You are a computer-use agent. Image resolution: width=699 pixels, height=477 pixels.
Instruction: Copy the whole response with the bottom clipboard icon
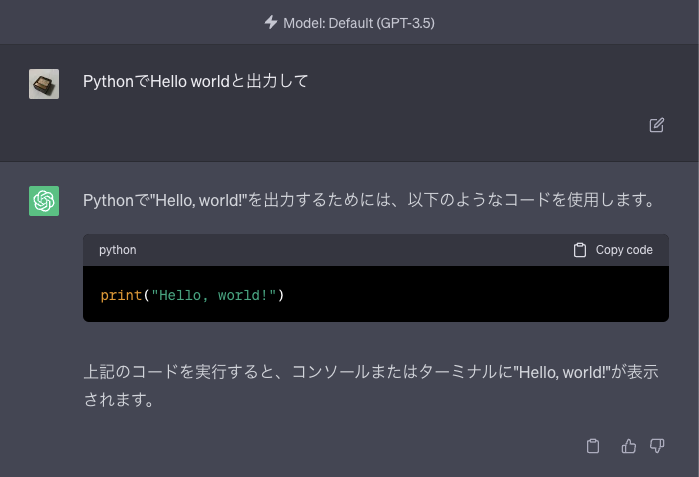[x=593, y=446]
